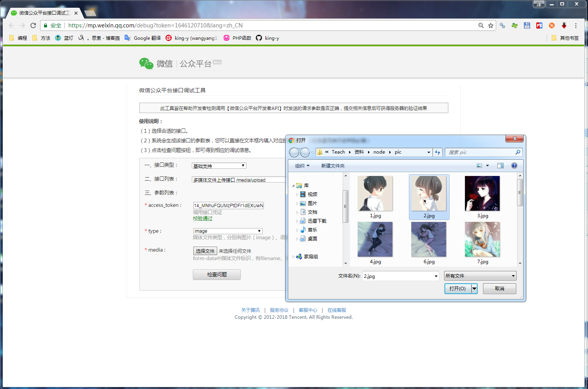This screenshot has height=389, width=588.
Task: Click the search magnifier in the dialog
Action: [518, 152]
